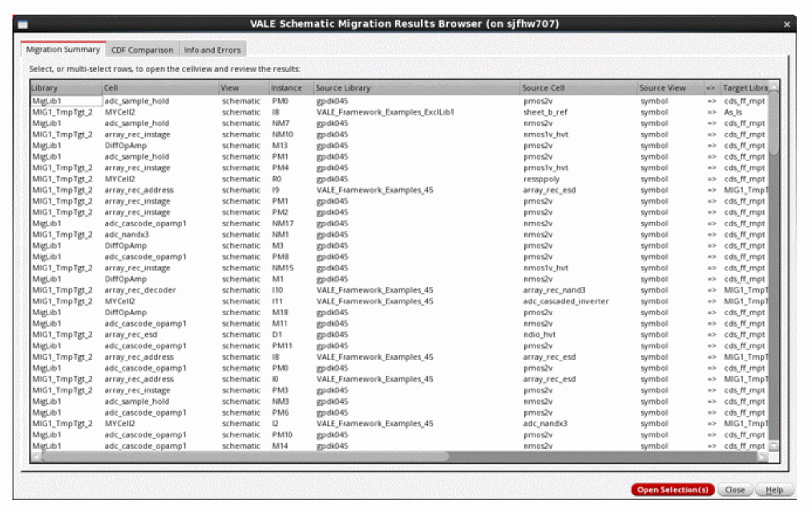Click the VALE_Framework_Examples_ExclLib1 source library cell
This screenshot has width=812, height=512.
click(386, 112)
